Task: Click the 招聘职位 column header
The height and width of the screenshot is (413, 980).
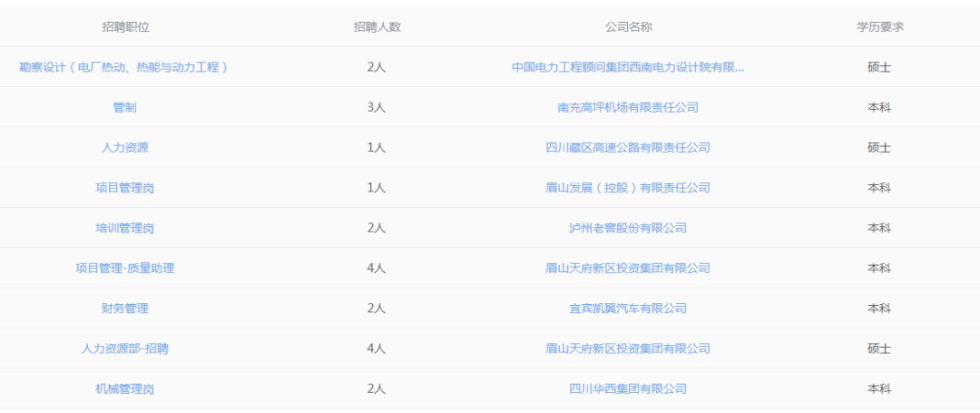Action: click(x=126, y=27)
